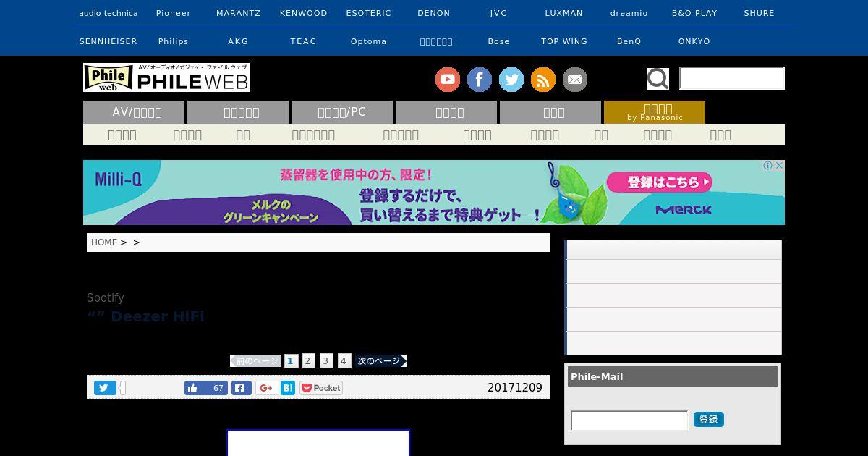868x456 pixels.
Task: Bookmark with the Hatena B! icon
Action: point(288,388)
